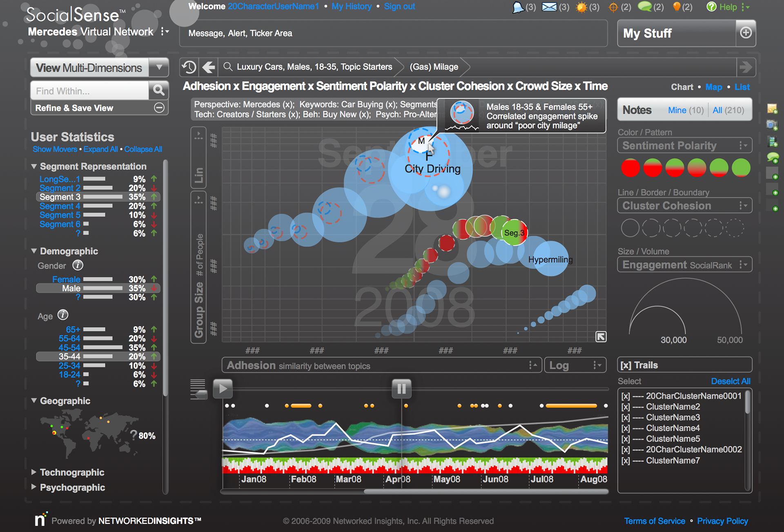784x532 pixels.
Task: Show All notes tab
Action: pos(728,110)
